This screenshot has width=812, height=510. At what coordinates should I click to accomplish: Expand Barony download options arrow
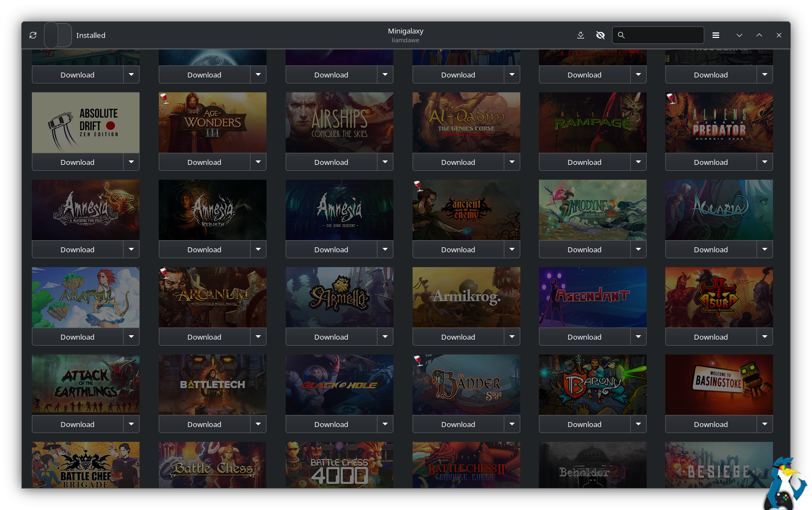[x=638, y=424]
